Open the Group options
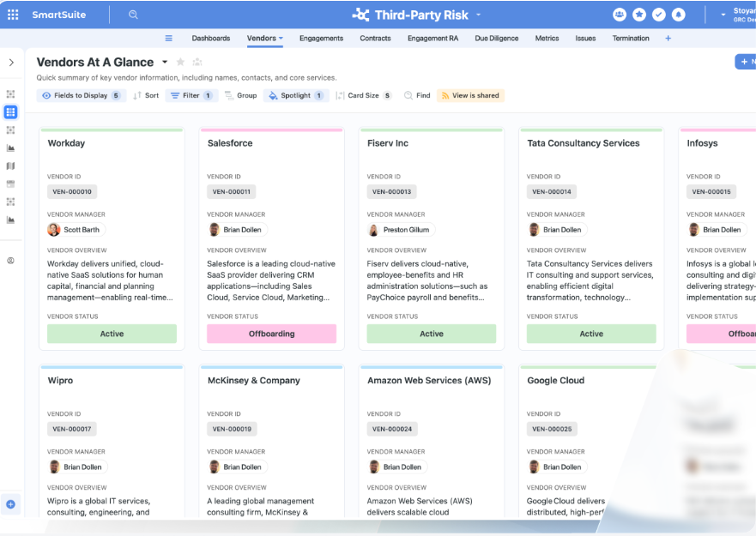This screenshot has height=536, width=756. click(x=240, y=95)
